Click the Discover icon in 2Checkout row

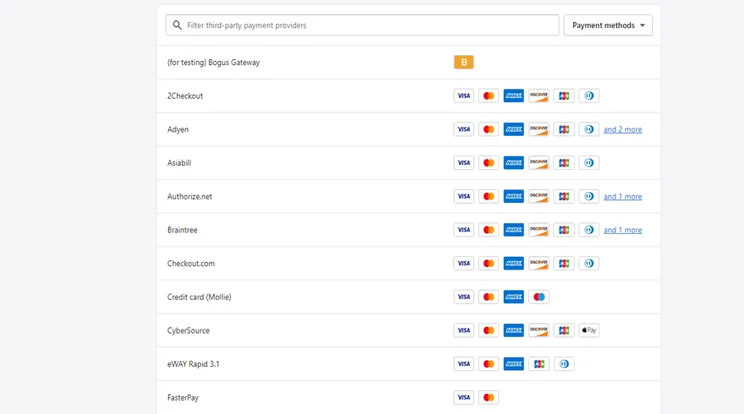pos(539,96)
